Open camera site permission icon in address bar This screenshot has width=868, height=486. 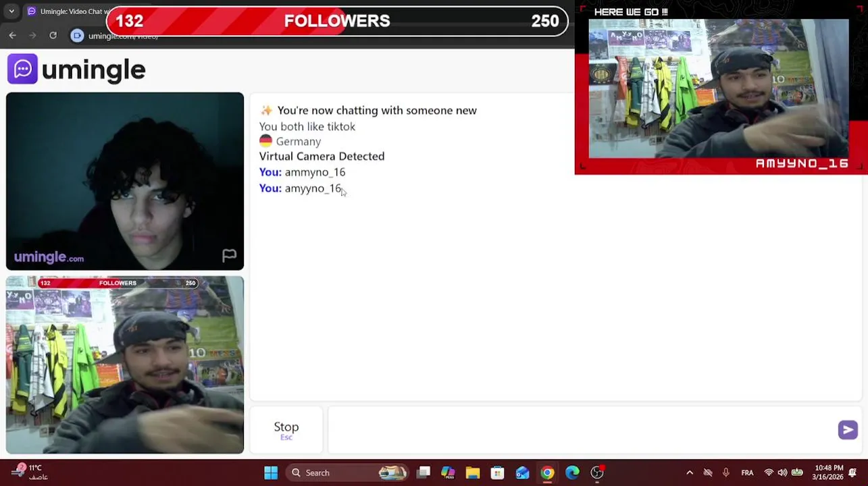[77, 36]
